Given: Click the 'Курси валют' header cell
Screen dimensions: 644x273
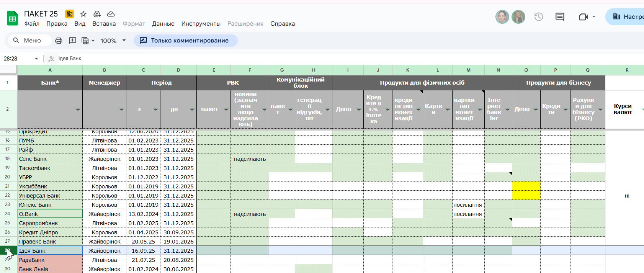Looking at the screenshot, I should click(x=624, y=109).
